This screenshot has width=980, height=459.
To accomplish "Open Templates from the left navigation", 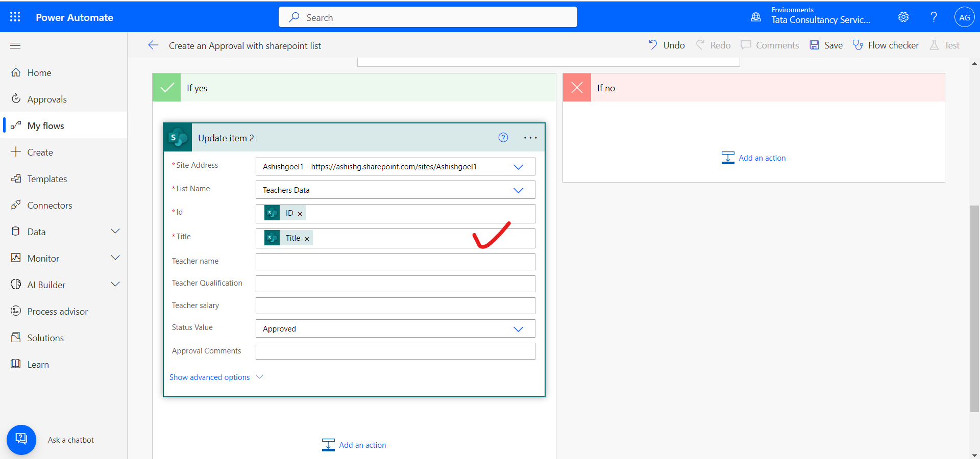I will [47, 178].
